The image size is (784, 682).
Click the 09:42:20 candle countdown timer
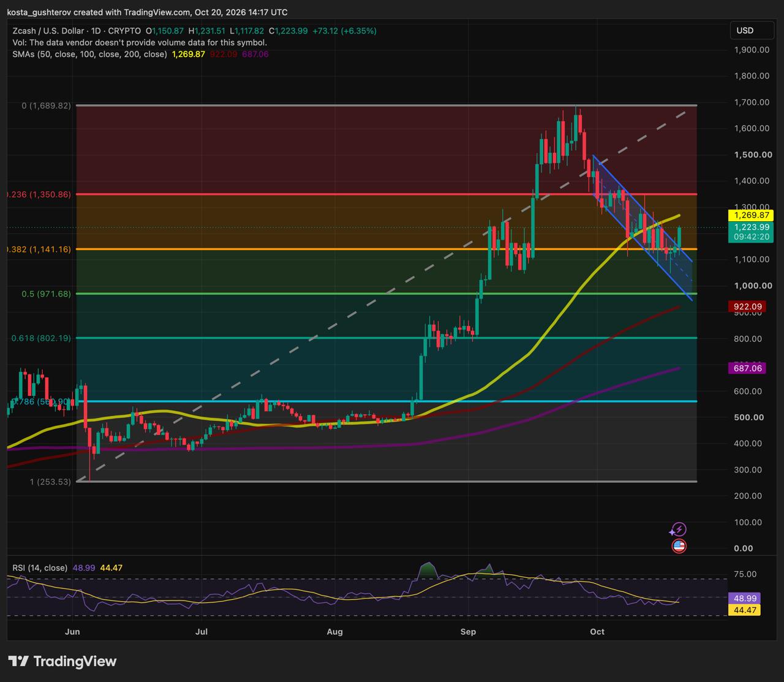tap(751, 237)
